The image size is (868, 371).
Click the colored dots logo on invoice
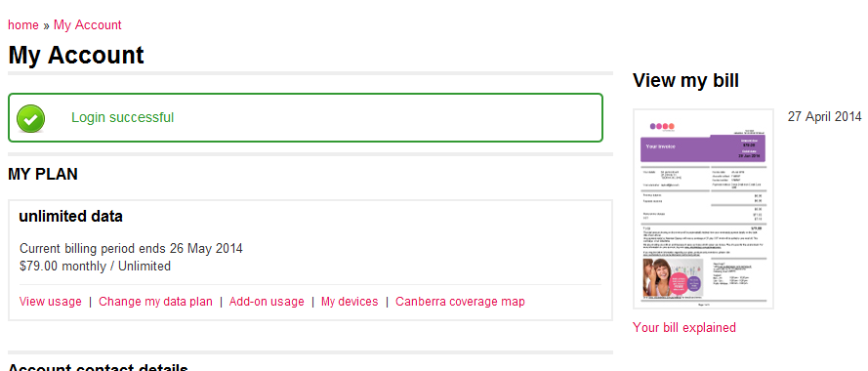click(662, 126)
